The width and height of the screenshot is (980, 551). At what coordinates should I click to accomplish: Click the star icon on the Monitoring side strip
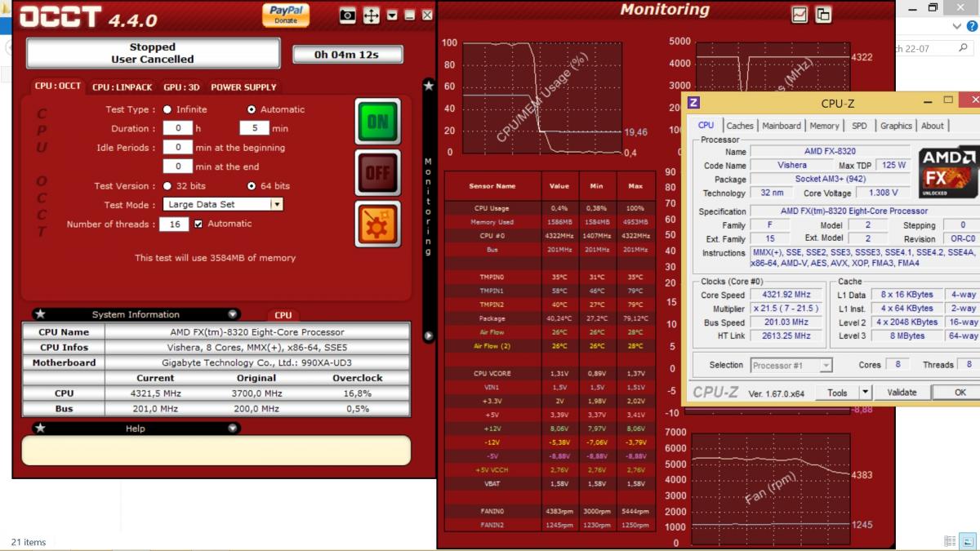pyautogui.click(x=428, y=86)
